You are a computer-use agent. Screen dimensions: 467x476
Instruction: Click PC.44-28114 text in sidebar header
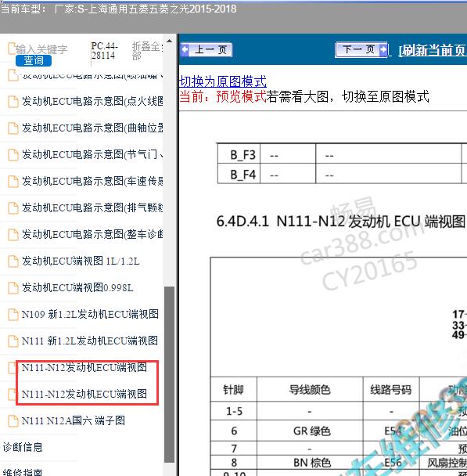[x=103, y=51]
